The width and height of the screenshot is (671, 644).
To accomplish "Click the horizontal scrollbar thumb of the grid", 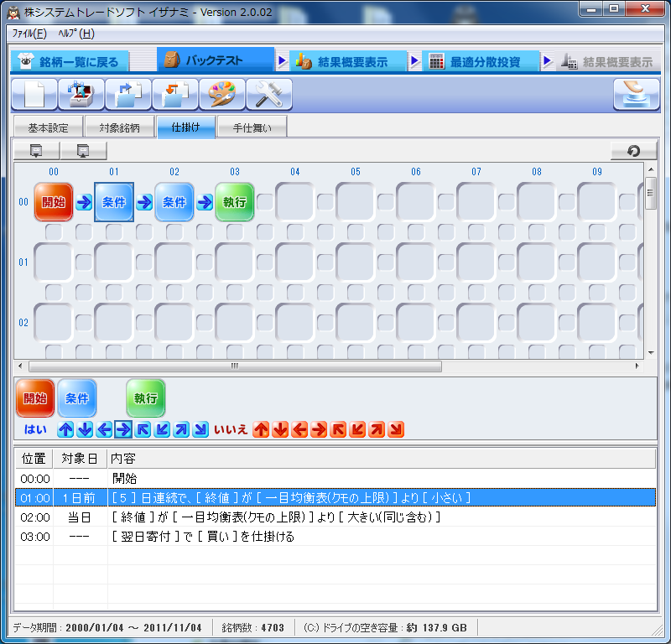I will click(235, 366).
